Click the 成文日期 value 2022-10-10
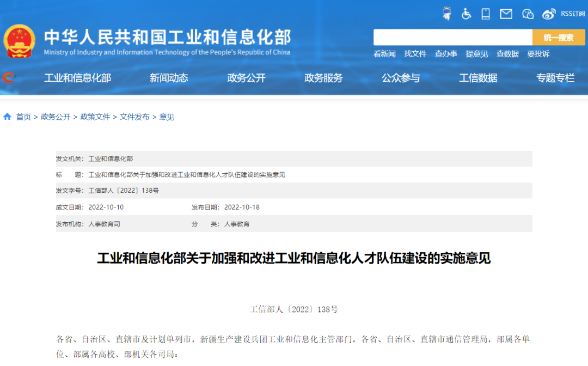 106,207
